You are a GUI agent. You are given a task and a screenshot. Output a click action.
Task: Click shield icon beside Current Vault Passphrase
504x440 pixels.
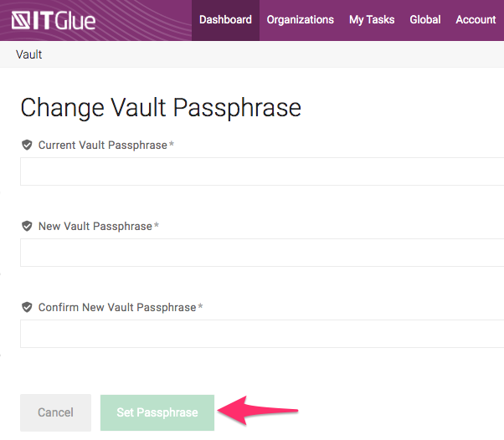27,145
